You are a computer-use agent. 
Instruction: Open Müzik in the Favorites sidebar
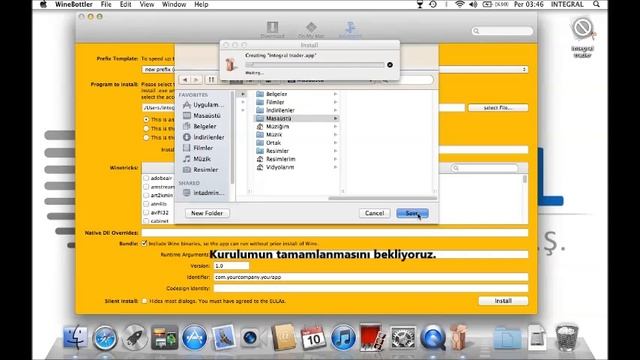(x=197, y=159)
